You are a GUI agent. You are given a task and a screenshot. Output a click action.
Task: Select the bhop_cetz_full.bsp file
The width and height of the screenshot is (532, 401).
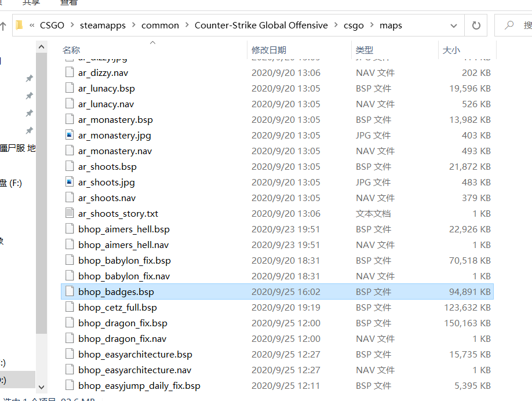pyautogui.click(x=118, y=307)
